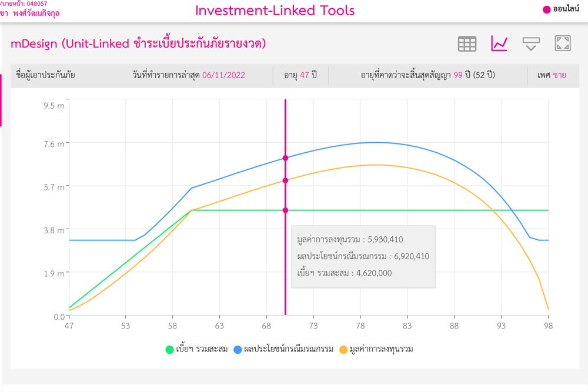Click the pink marker on the orange curve

coord(285,180)
